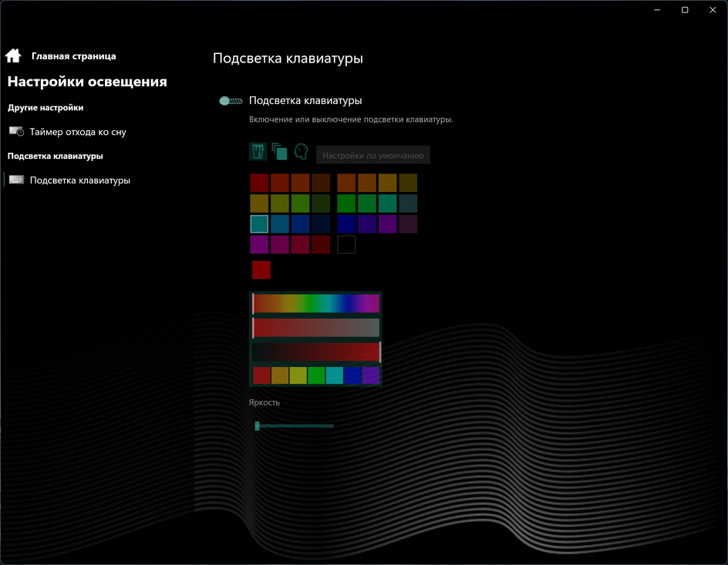Close the lighting settings window

(x=713, y=10)
